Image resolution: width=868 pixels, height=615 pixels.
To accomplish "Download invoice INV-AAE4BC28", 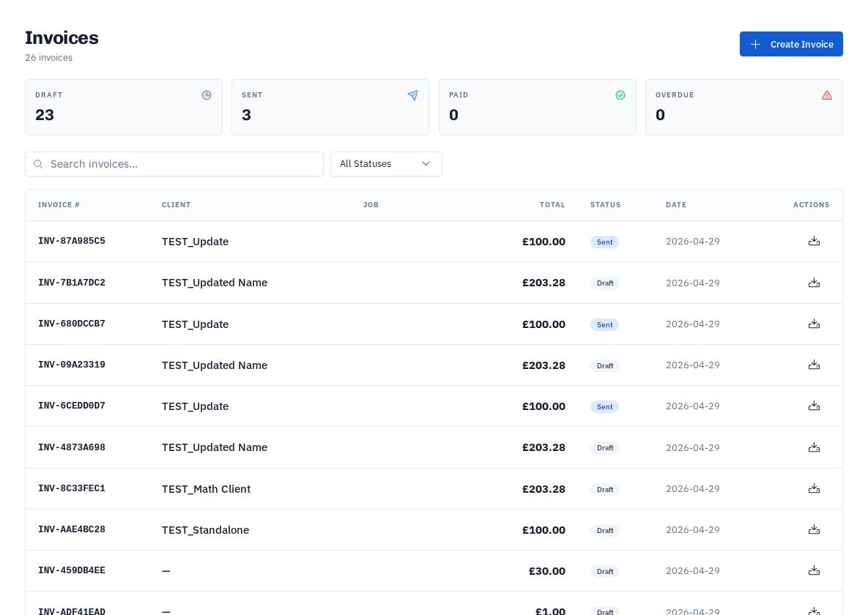I will tap(814, 530).
